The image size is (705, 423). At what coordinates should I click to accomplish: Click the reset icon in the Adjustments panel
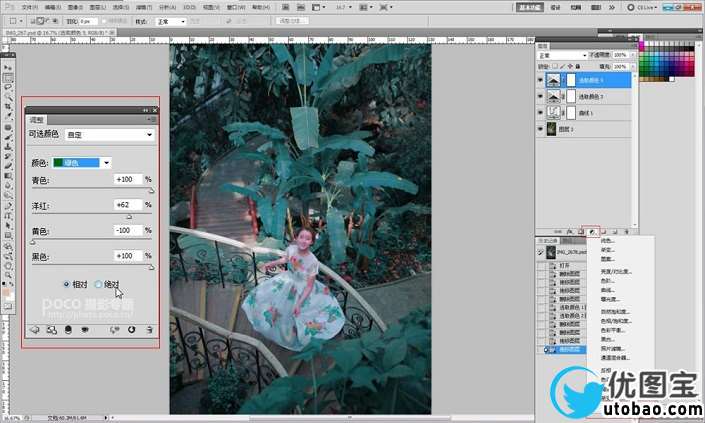point(131,329)
